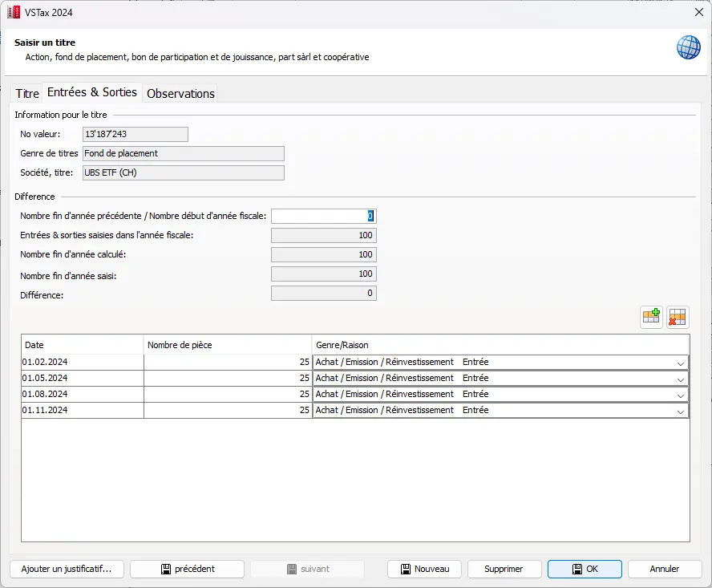Click Ajouter un justificatif button
The image size is (712, 588).
pyautogui.click(x=67, y=569)
